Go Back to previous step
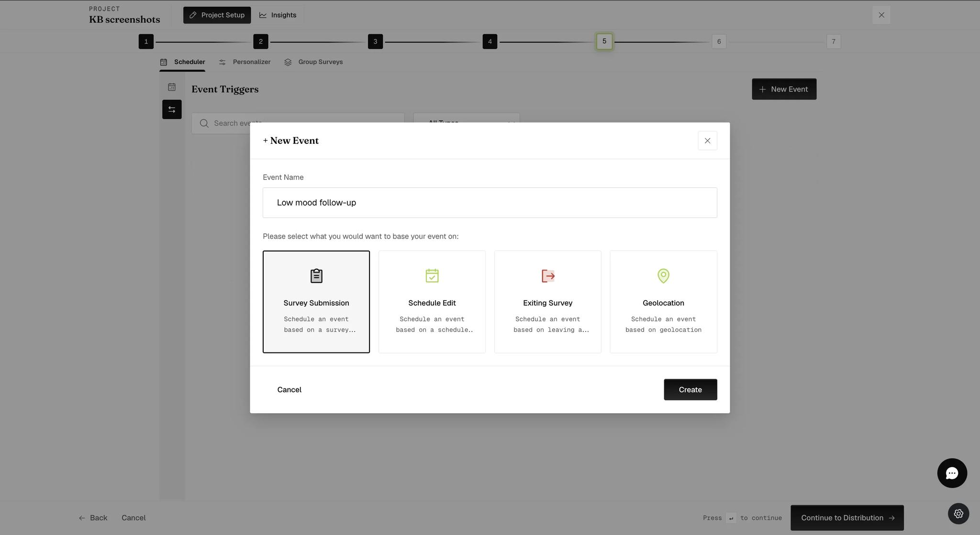Screen dimensions: 980x535 93,518
